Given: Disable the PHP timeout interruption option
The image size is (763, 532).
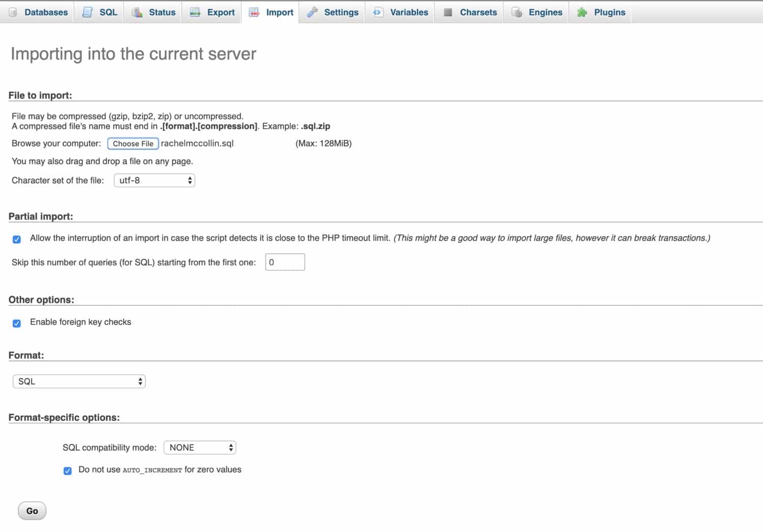Looking at the screenshot, I should [x=16, y=239].
